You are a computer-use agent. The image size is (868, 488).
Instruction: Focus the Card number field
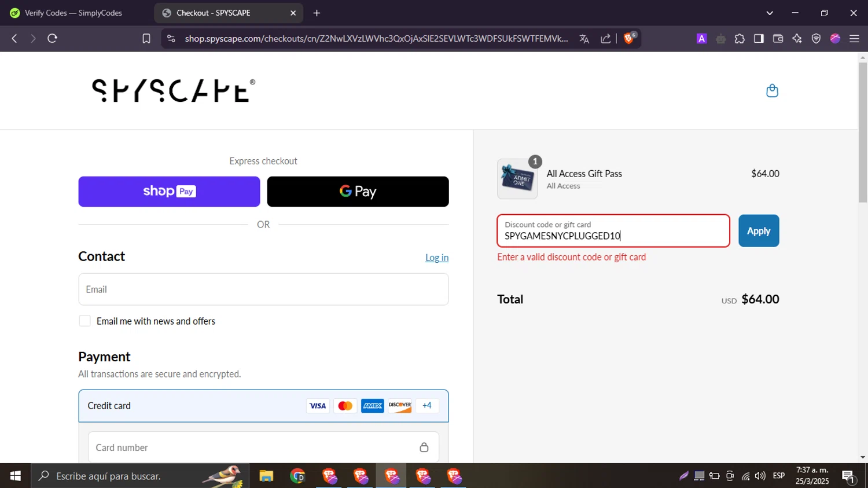[263, 447]
